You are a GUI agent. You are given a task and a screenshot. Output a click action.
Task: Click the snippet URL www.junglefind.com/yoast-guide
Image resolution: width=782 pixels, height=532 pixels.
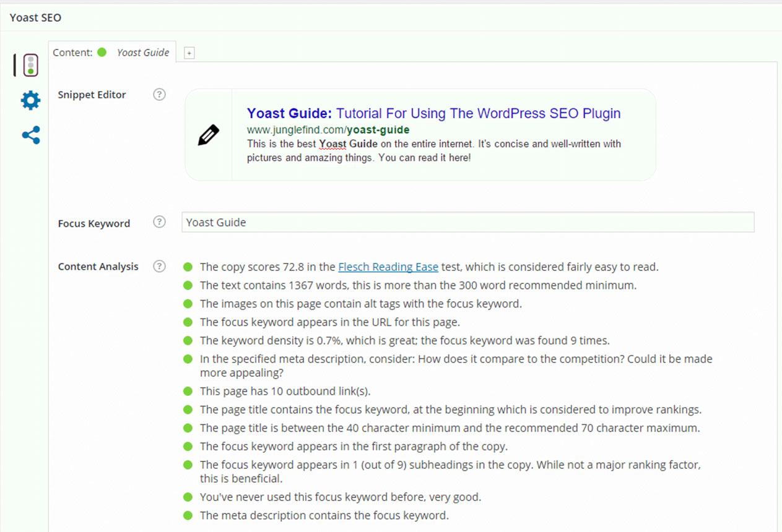(x=328, y=130)
